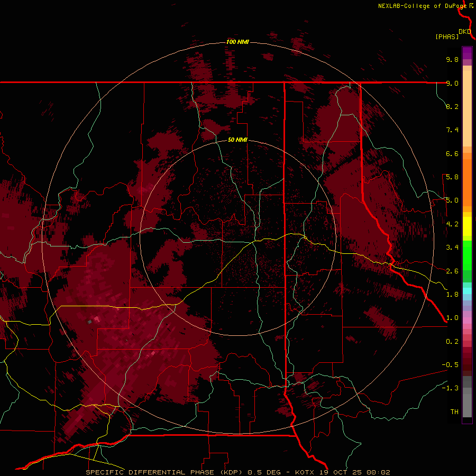This screenshot has width=476, height=476.
Task: Pick the purple segment atop the color scale
Action: (x=467, y=53)
